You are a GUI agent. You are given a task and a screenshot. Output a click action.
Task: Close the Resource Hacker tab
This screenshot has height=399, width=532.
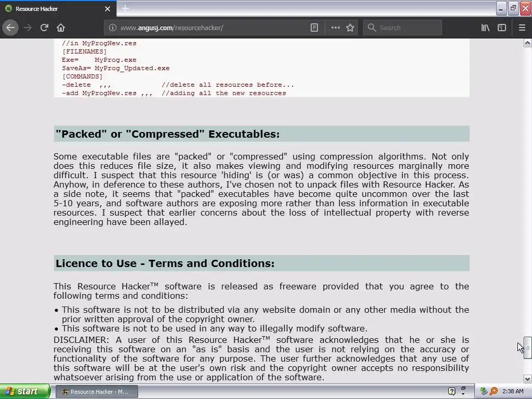pyautogui.click(x=107, y=9)
